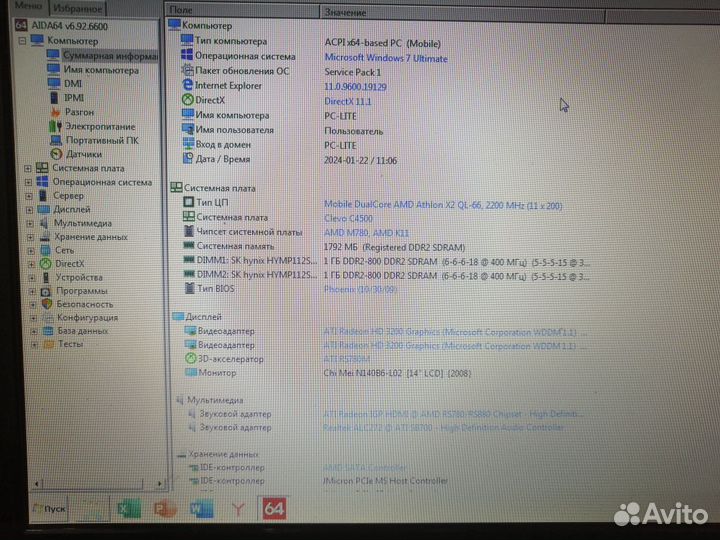Expand the DirectX tree node

pos(31,264)
